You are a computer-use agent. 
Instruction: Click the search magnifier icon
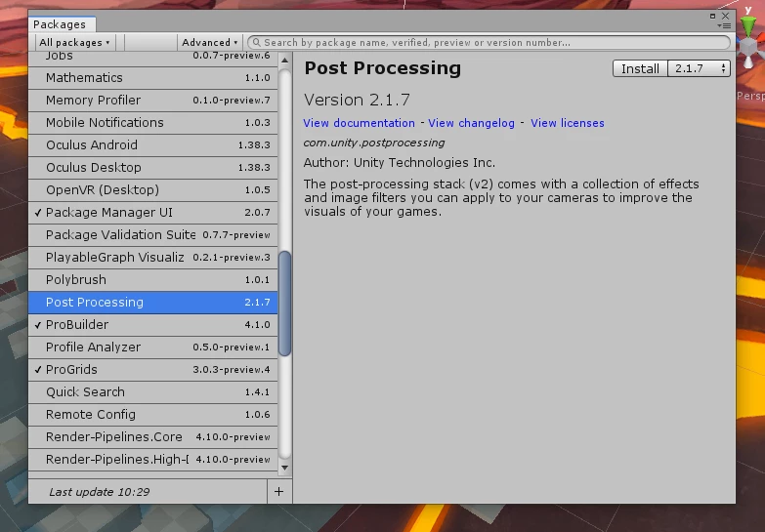(257, 42)
